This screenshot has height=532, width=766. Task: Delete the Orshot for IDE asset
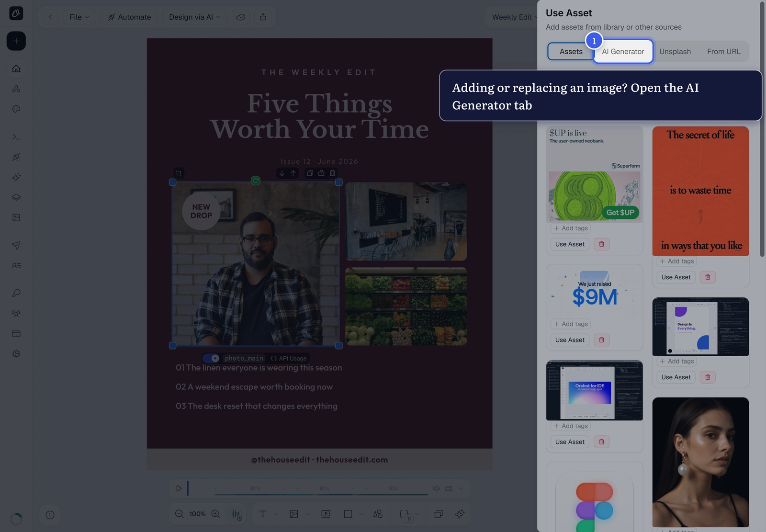602,442
